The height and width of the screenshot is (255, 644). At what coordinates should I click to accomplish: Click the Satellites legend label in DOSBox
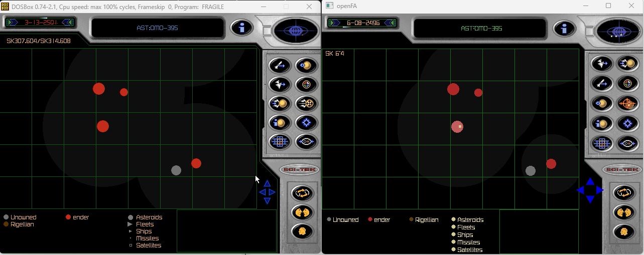(149, 245)
